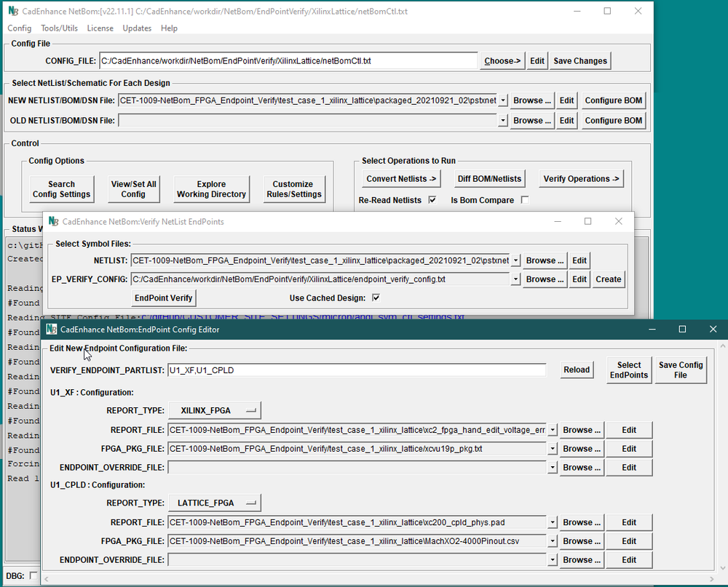
Task: Click Diff BOM/Netlists button
Action: pos(489,179)
